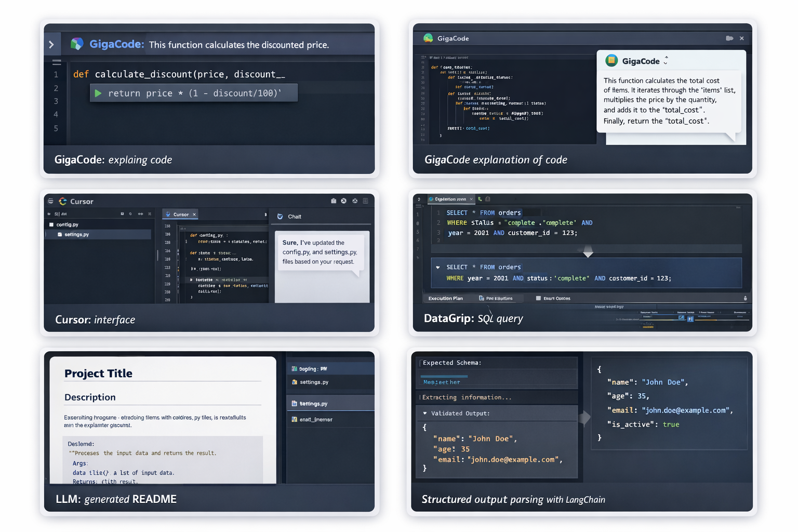This screenshot has width=798, height=532.
Task: Click the "age": 35 line in Validated Output
Action: (451, 449)
